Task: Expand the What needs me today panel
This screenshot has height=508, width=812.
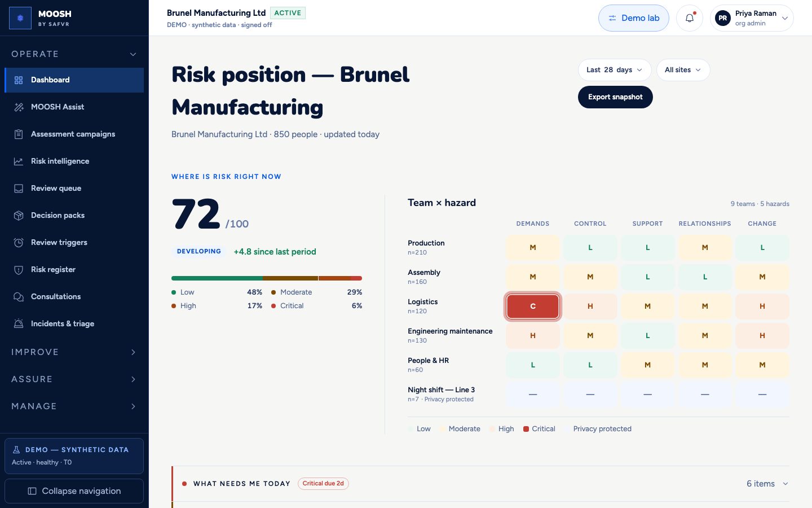Action: pos(480,484)
